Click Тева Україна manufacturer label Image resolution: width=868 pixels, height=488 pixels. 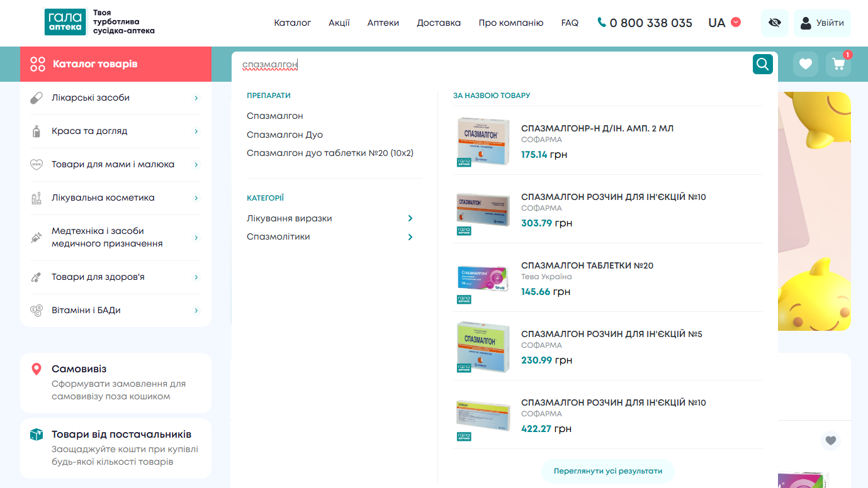coord(546,277)
